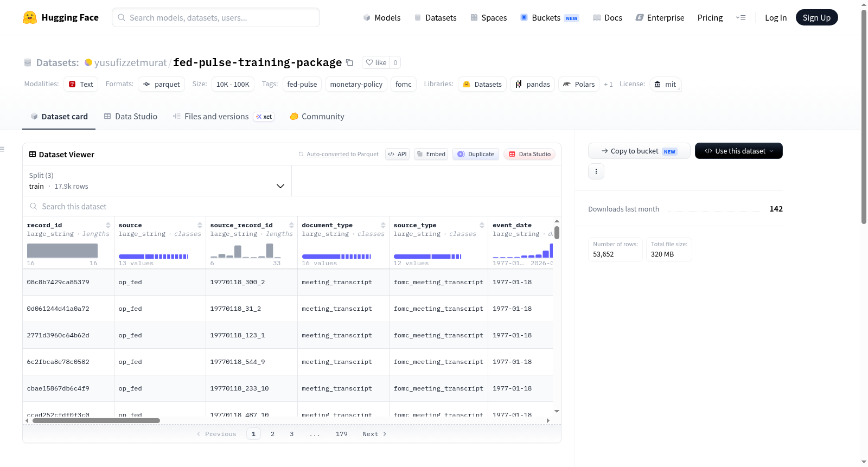Screen dimensions: 868x467
Task: Focus the models, datasets, users search box
Action: click(x=216, y=17)
